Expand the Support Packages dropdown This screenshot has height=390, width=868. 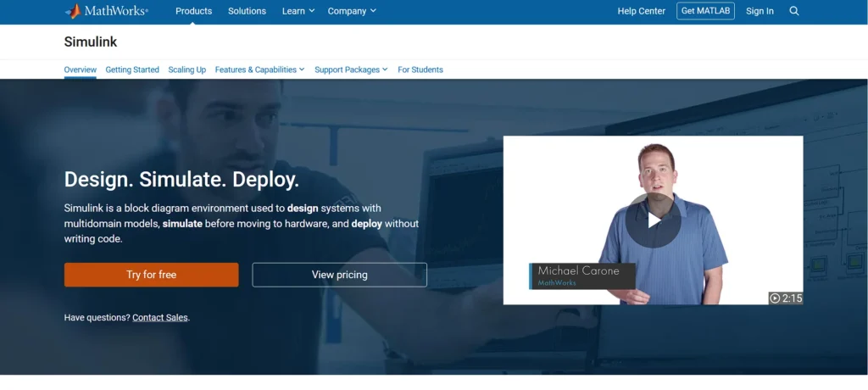pyautogui.click(x=351, y=70)
